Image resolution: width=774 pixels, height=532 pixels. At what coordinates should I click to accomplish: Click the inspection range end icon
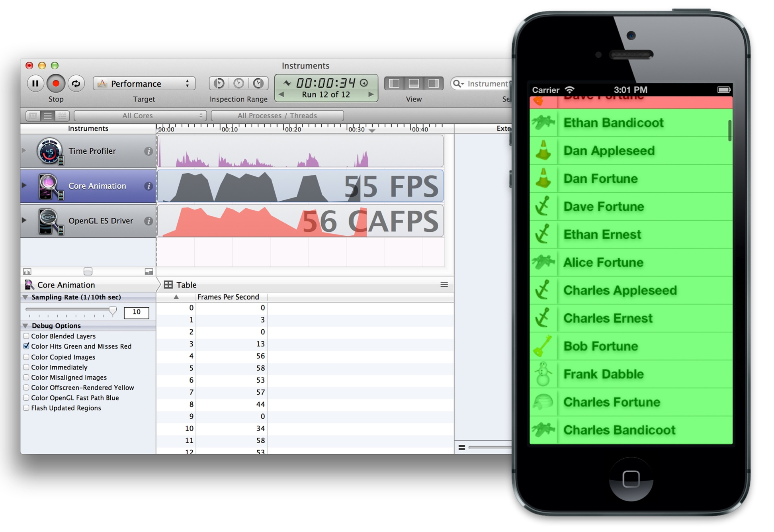[x=258, y=83]
